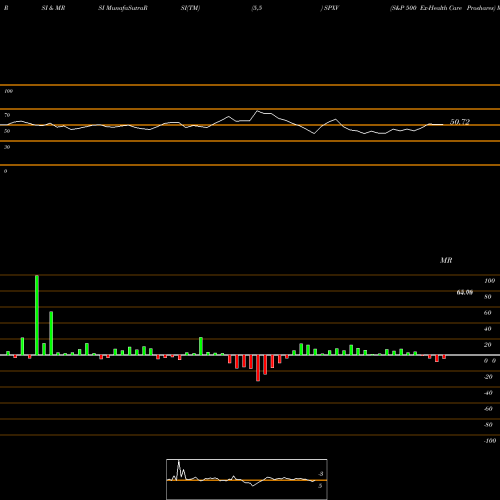Click the MR axis label -100

490,441
